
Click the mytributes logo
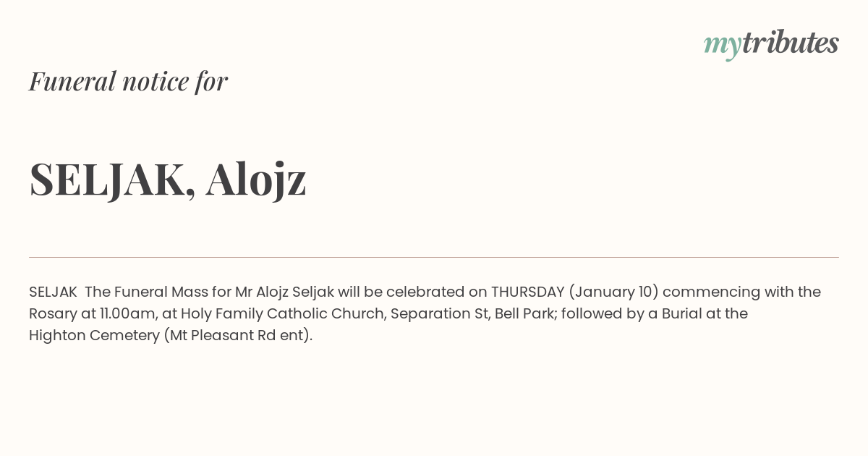click(x=771, y=44)
